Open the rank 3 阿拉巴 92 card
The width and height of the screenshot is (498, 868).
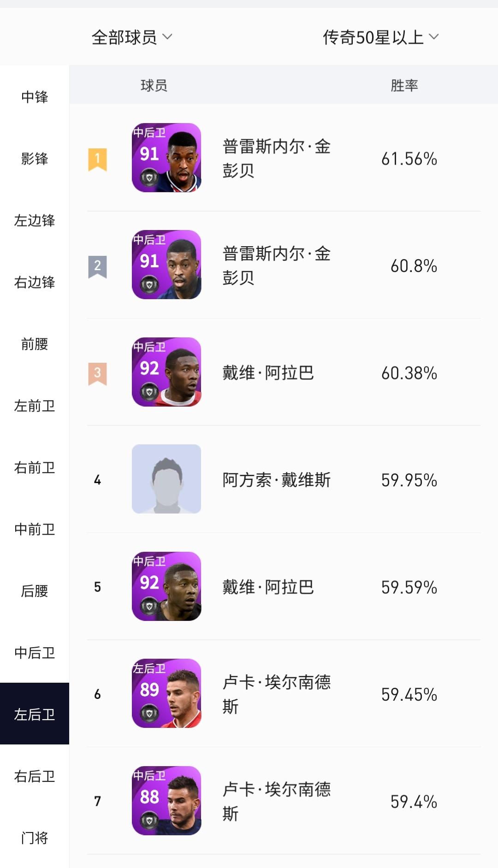click(166, 372)
